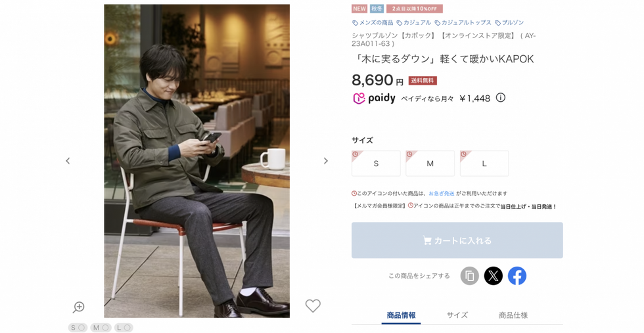Open the 商品情報 tab
This screenshot has height=333, width=644.
pos(401,315)
